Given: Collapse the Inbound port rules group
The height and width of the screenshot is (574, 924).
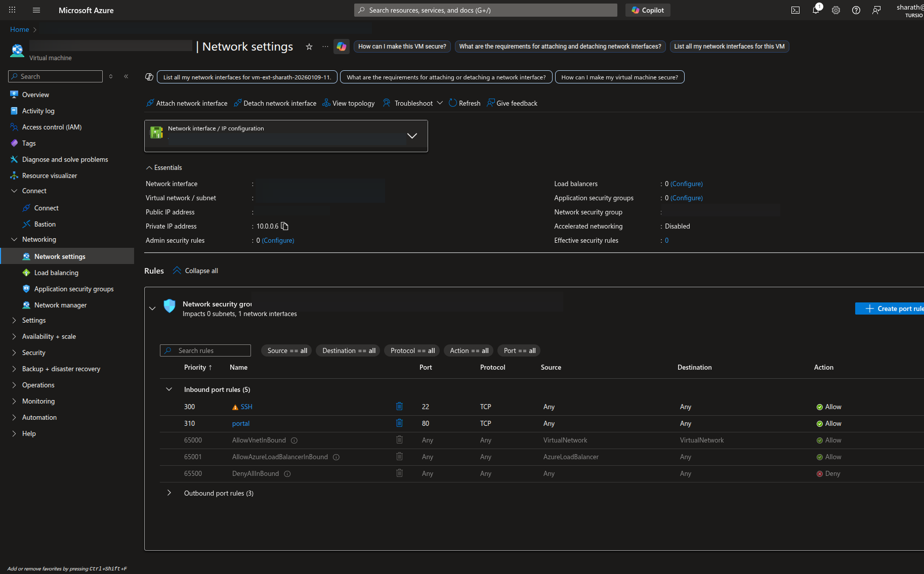Looking at the screenshot, I should (x=169, y=389).
